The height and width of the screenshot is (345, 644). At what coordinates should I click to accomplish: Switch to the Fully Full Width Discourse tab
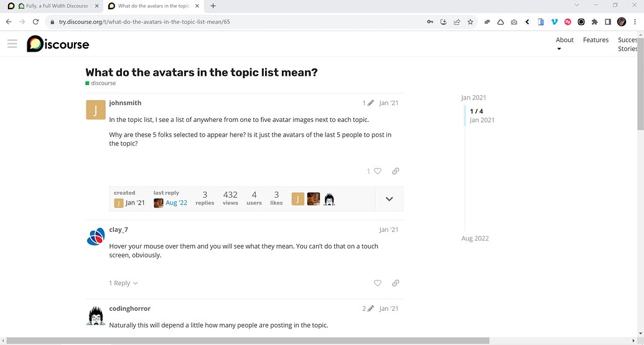(53, 6)
